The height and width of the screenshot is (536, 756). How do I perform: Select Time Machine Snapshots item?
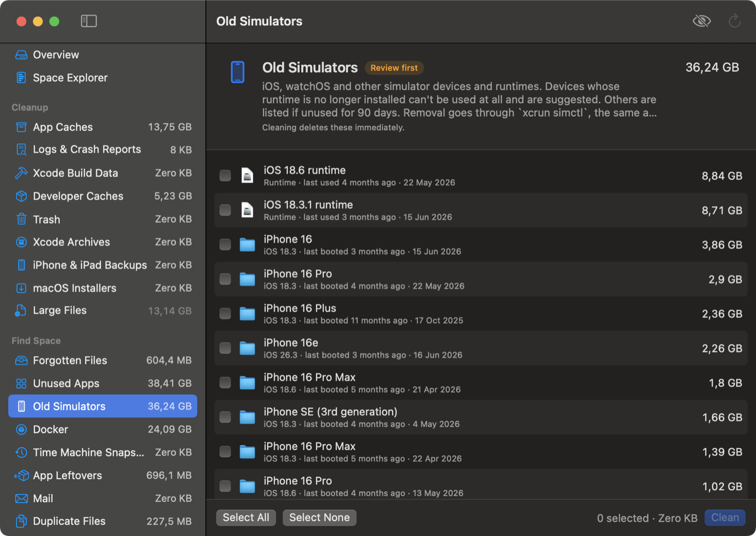pos(103,452)
